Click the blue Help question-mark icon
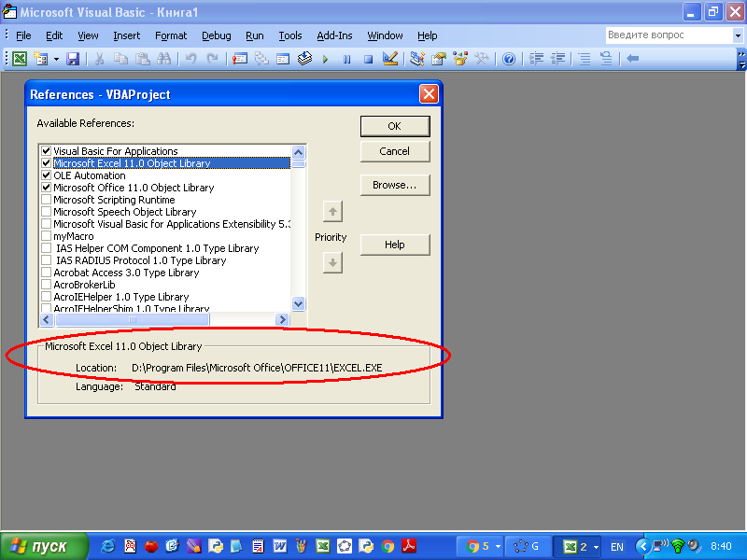 [509, 59]
